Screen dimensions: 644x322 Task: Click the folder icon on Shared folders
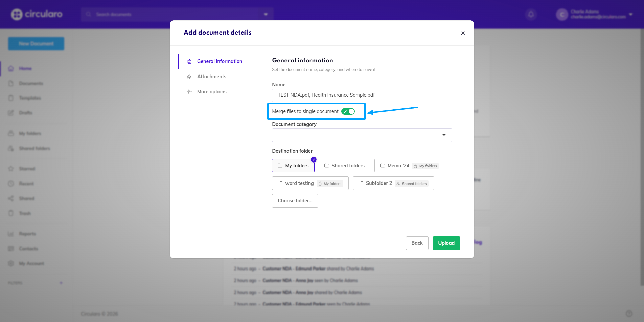point(327,166)
